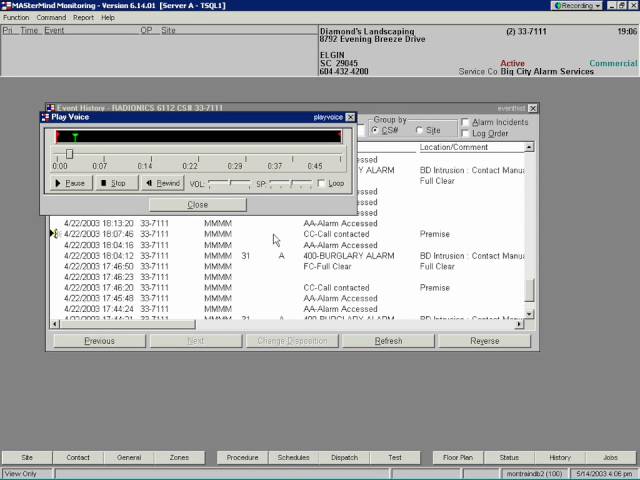Rewind the voice recording
This screenshot has height=480, width=640.
(163, 183)
